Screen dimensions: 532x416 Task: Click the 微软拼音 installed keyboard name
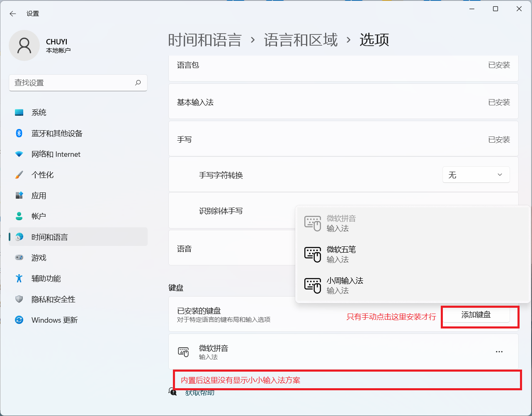214,348
